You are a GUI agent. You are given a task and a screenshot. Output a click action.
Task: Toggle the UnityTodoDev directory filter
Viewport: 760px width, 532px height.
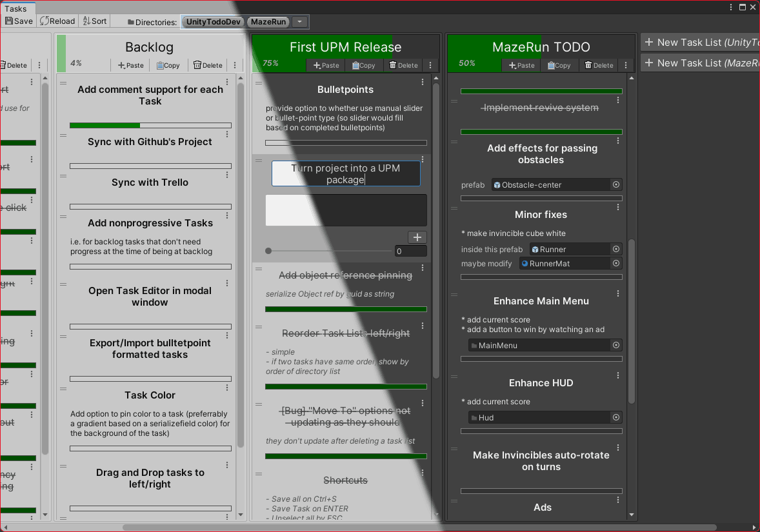click(213, 22)
